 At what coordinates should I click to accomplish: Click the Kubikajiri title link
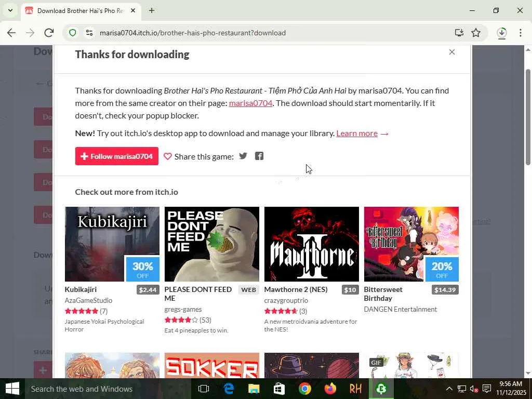81,289
